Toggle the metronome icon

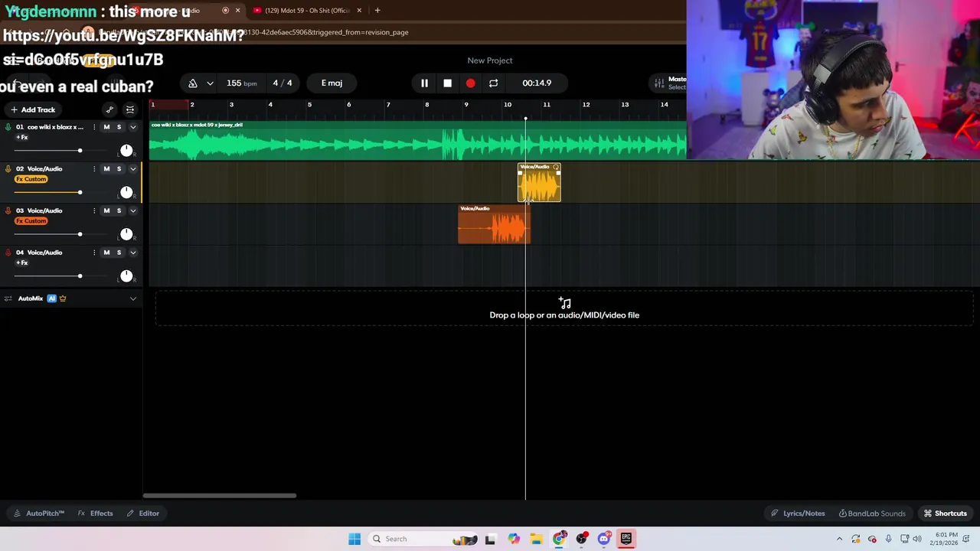click(193, 83)
